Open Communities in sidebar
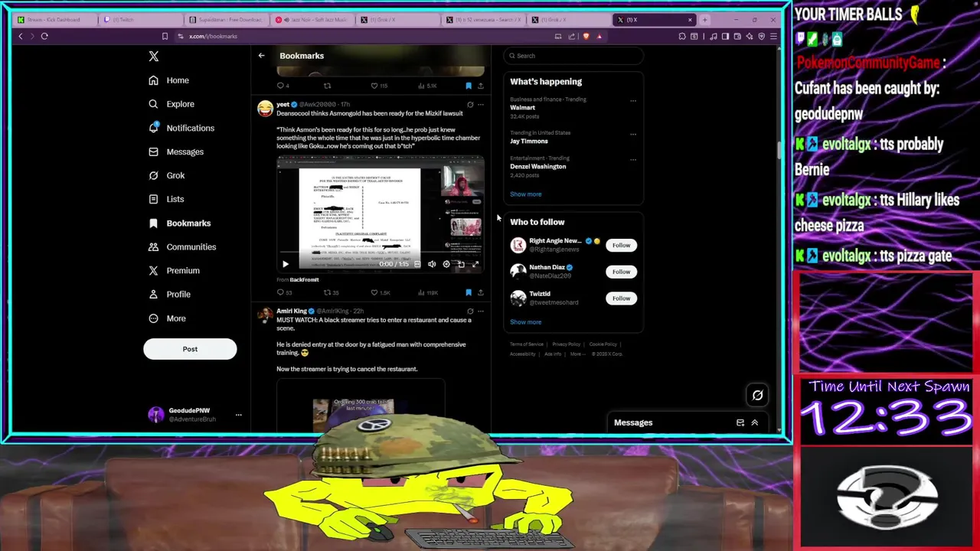This screenshot has height=551, width=980. [x=183, y=247]
